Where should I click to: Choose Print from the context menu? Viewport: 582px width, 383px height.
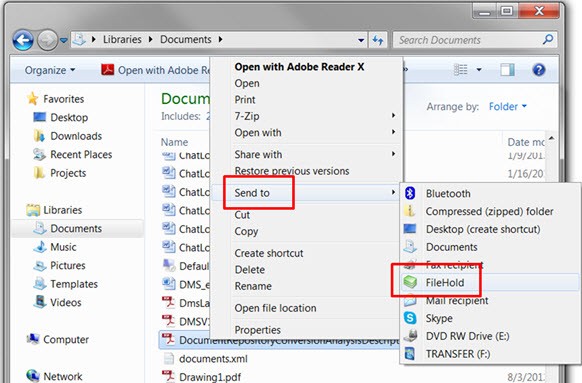pos(307,100)
